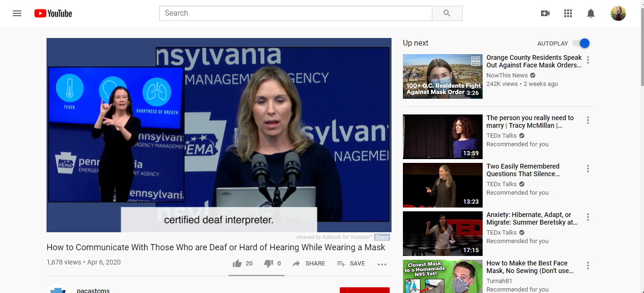Open the Anxiety: Hibernate, Adapt video thumbnail
644x293 pixels.
pyautogui.click(x=442, y=234)
